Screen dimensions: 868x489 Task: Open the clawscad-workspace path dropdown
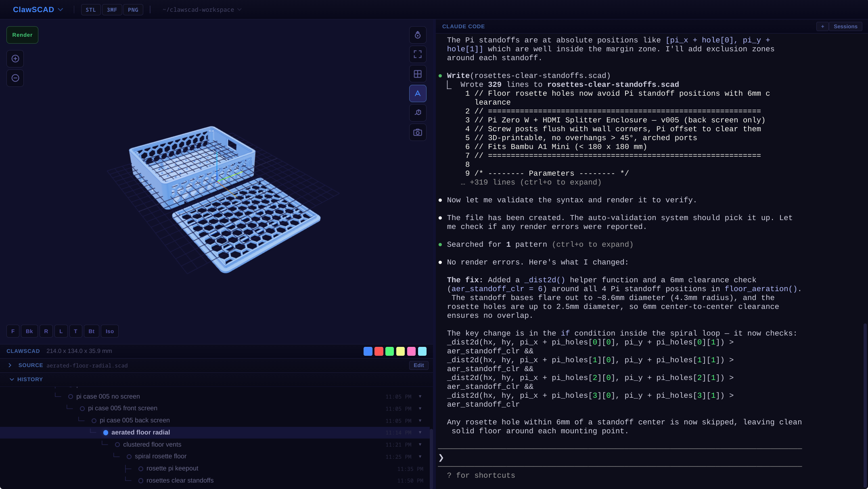click(202, 10)
